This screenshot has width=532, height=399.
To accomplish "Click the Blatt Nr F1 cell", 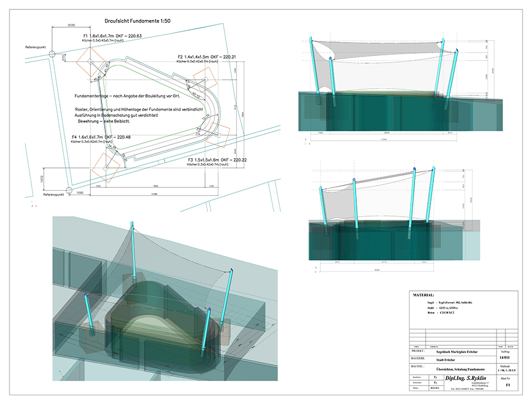I will [x=508, y=383].
